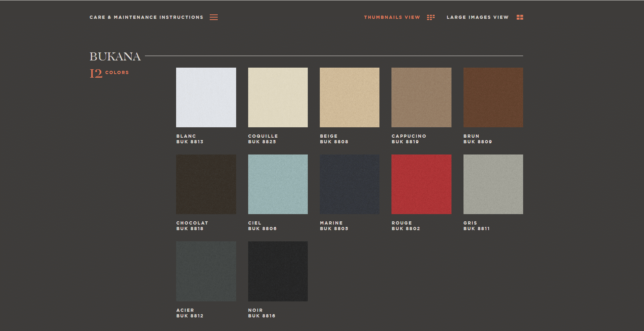Screen dimensions: 644x331
Task: Select the Marine navy swatch
Action: tap(349, 184)
